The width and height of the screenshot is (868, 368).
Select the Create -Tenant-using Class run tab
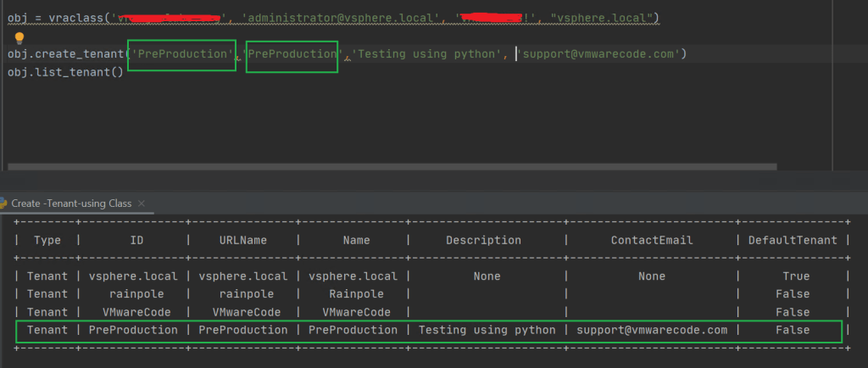point(71,204)
